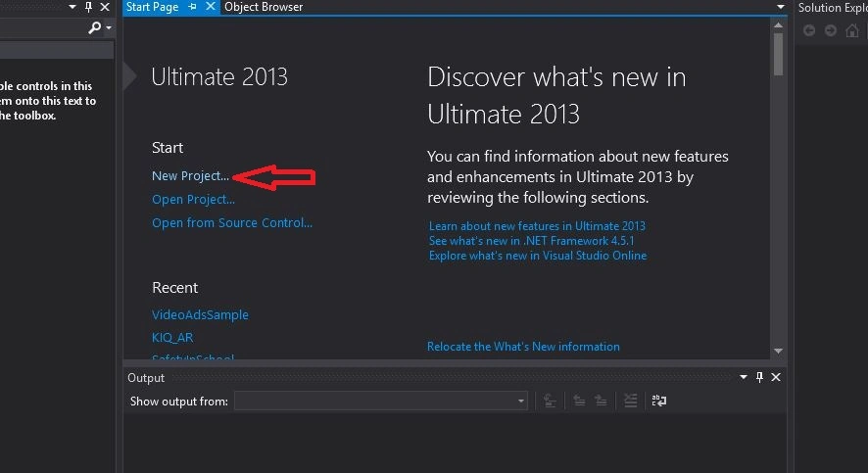Open the active documents list dropdown
Image resolution: width=868 pixels, height=473 pixels.
pos(781,7)
